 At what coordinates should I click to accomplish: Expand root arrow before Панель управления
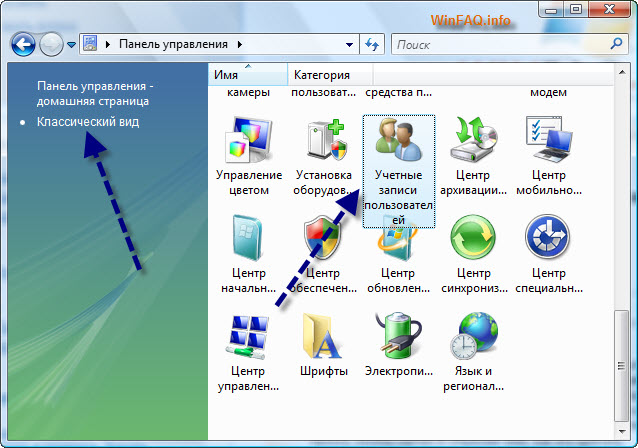coord(108,44)
